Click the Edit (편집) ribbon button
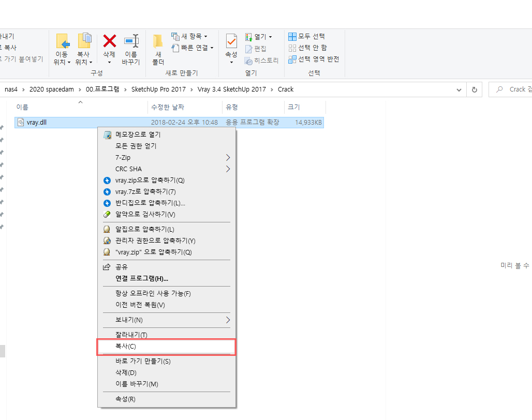 coord(256,49)
